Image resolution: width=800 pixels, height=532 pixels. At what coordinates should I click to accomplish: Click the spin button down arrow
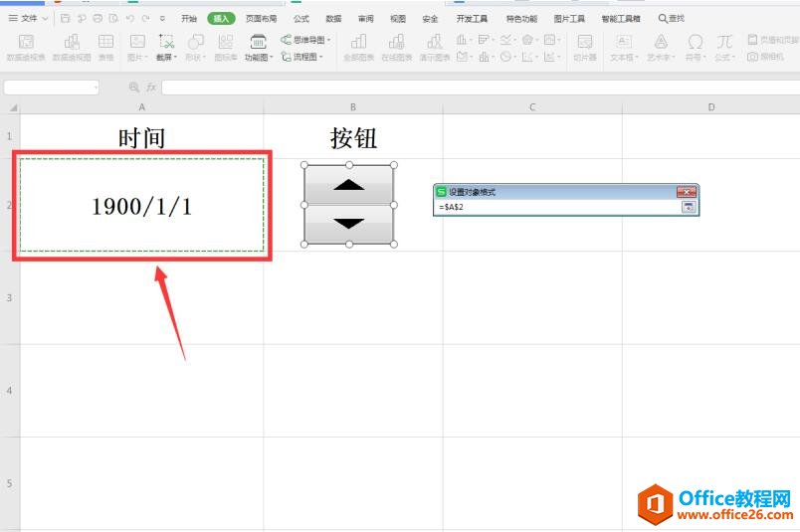point(348,224)
